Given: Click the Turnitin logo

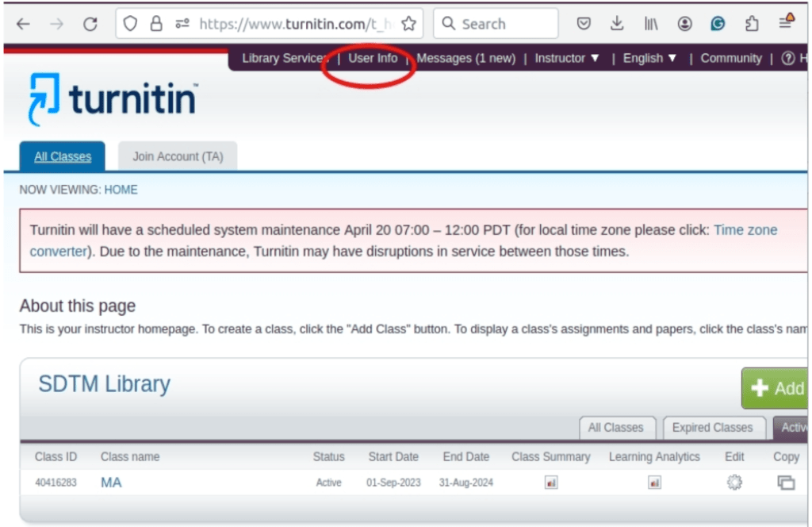Looking at the screenshot, I should (x=113, y=100).
